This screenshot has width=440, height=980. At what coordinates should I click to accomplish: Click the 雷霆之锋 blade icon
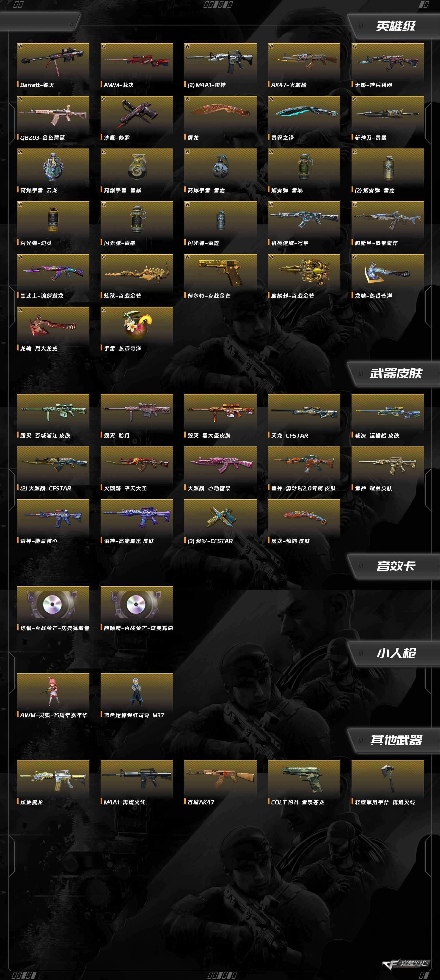point(304,113)
